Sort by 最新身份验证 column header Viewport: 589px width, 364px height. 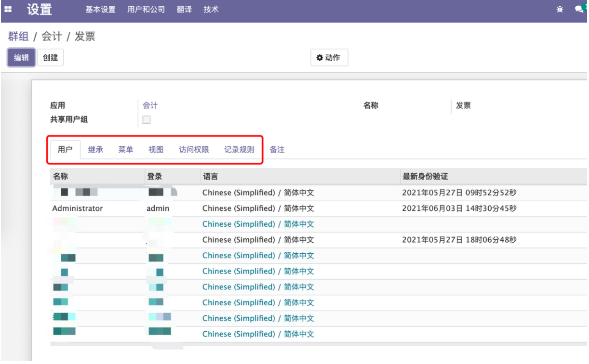(494, 177)
